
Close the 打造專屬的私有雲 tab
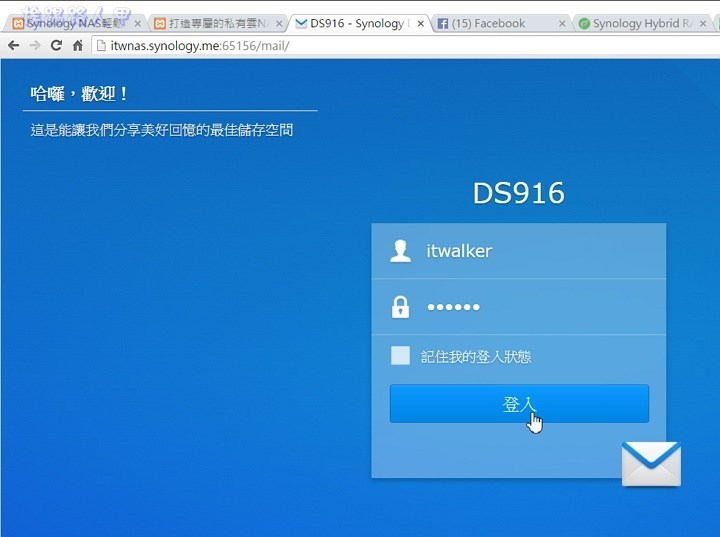tap(279, 23)
